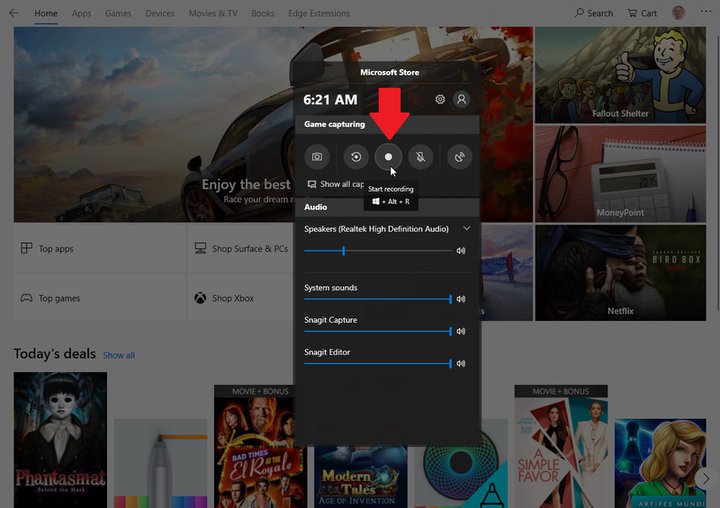Image resolution: width=720 pixels, height=508 pixels.
Task: Show all of Today's deals
Action: point(119,355)
